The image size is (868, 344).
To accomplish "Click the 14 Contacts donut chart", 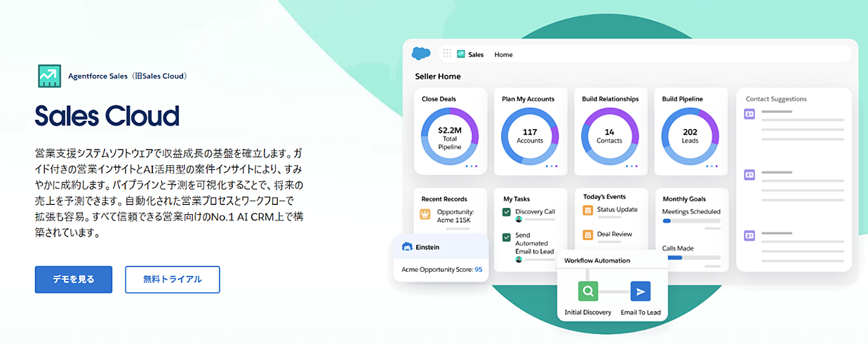I will pyautogui.click(x=609, y=135).
